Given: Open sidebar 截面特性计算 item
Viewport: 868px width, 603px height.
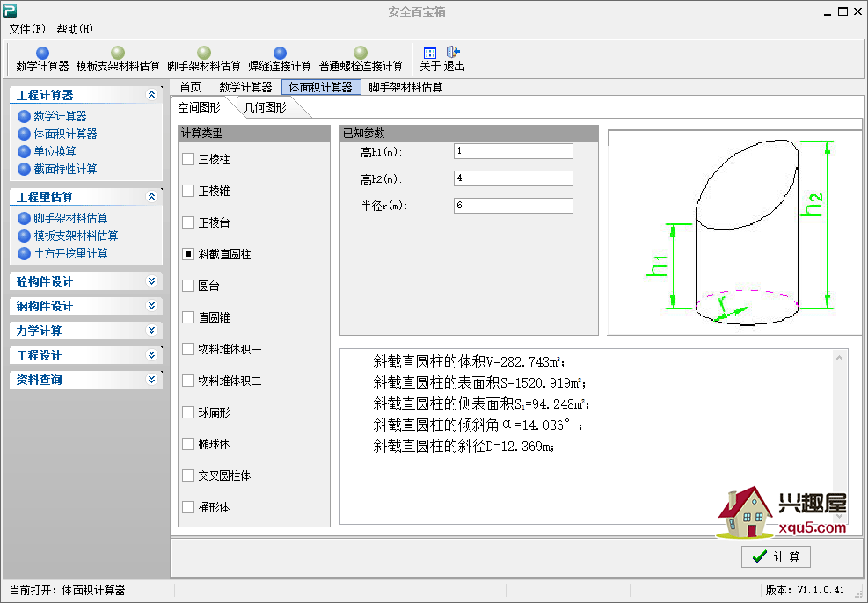Looking at the screenshot, I should (57, 170).
